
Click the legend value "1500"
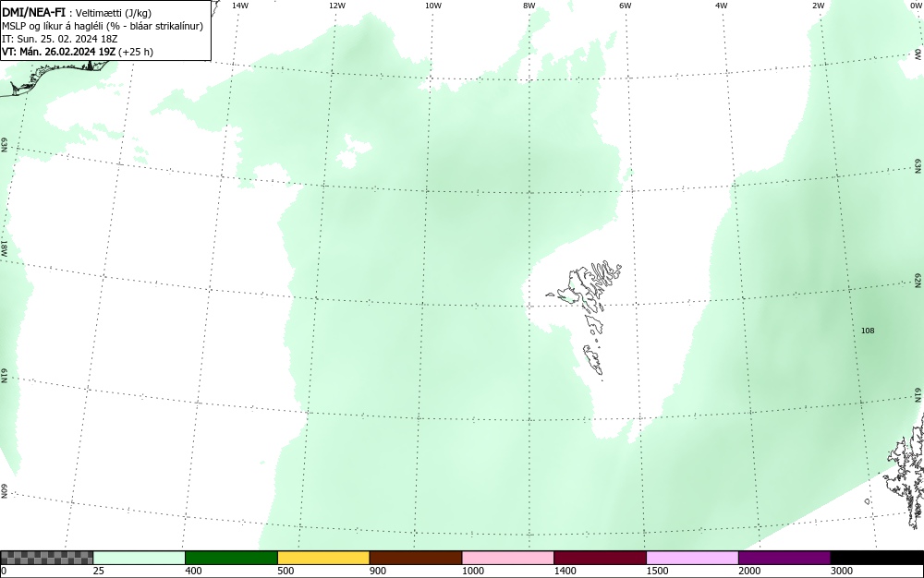657,571
